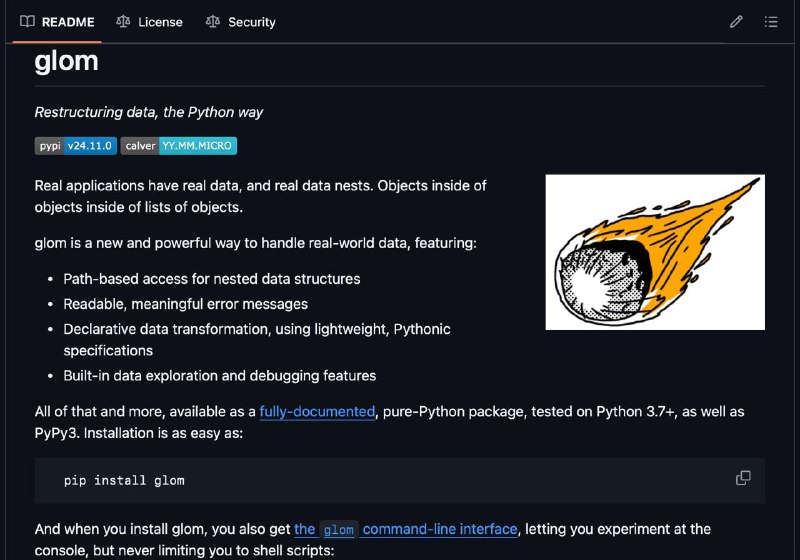This screenshot has width=800, height=560.
Task: Click the book icon beside README
Action: coord(27,21)
